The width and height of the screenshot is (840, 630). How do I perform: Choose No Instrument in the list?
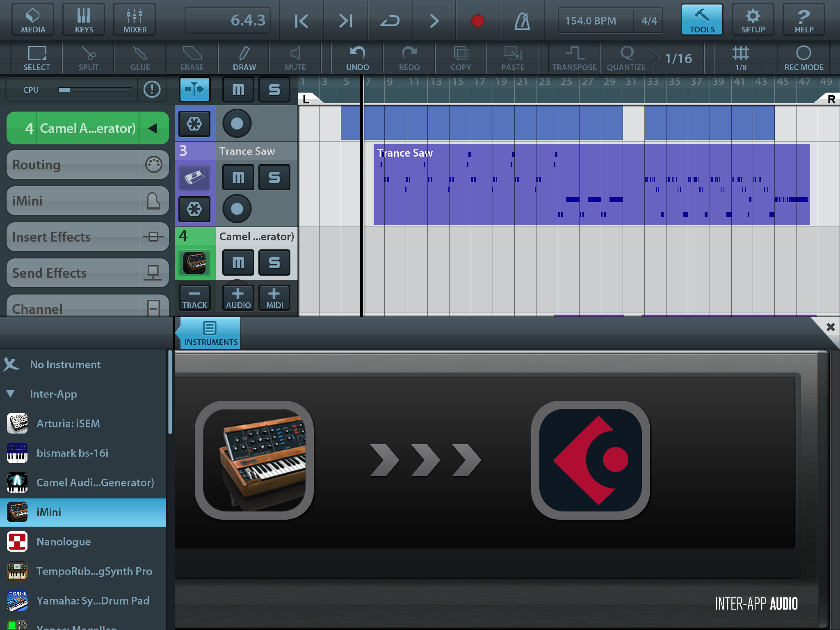(83, 364)
